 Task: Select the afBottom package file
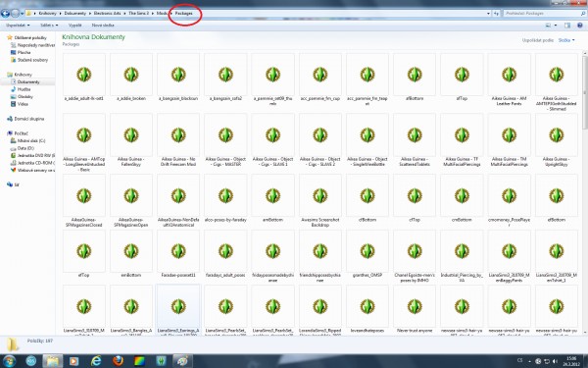(415, 78)
